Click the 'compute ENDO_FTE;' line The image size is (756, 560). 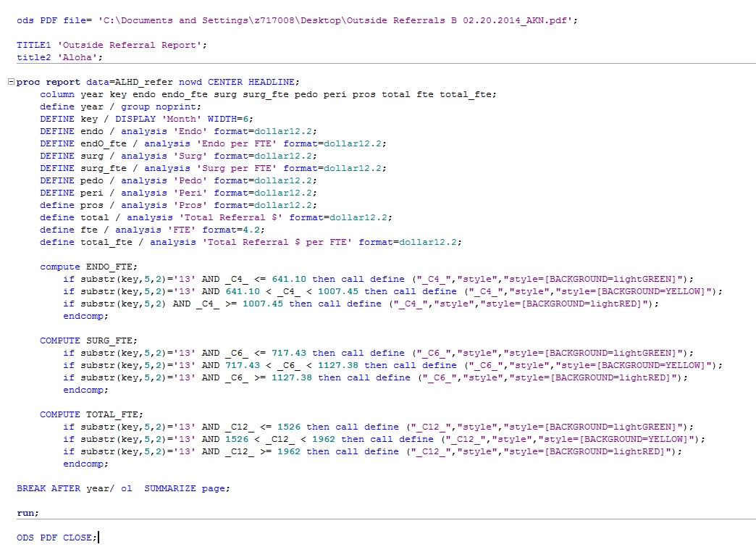(89, 267)
